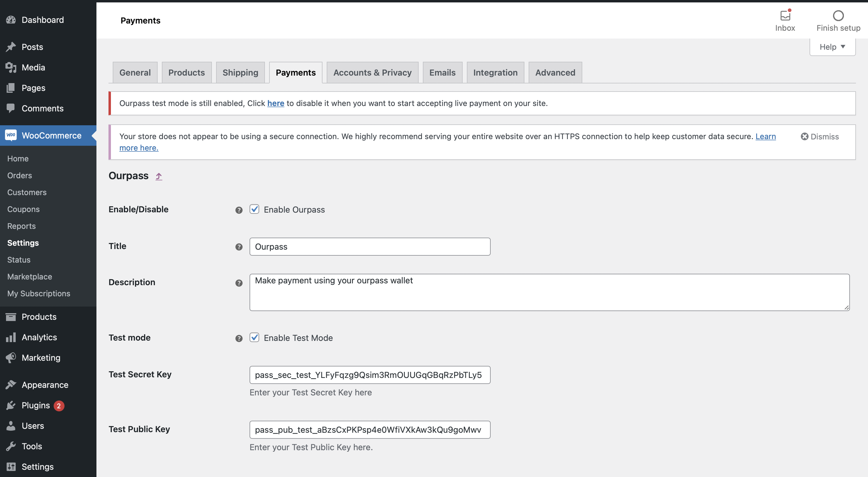Click the help tip next to Enable/Disable
The height and width of the screenshot is (477, 868).
pyautogui.click(x=239, y=210)
